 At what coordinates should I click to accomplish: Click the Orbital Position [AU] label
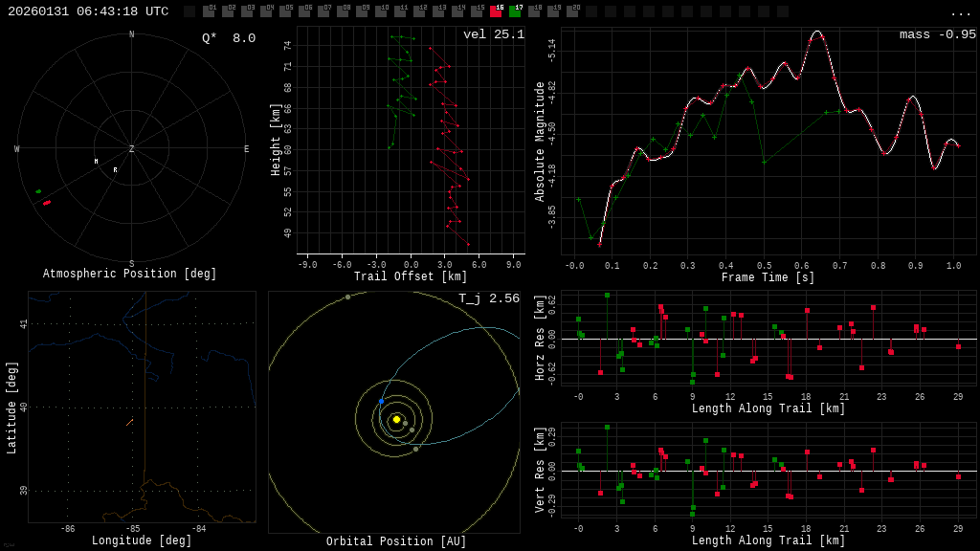pos(396,541)
